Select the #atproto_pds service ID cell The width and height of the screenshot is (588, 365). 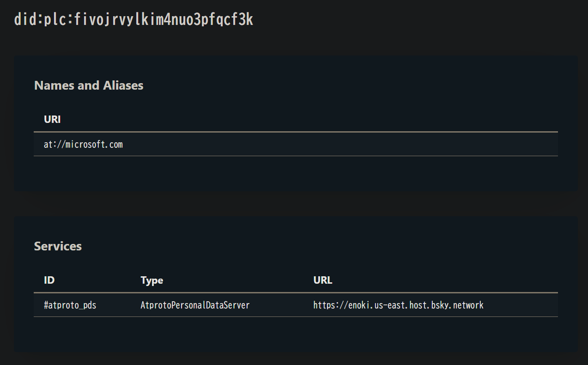pos(70,305)
